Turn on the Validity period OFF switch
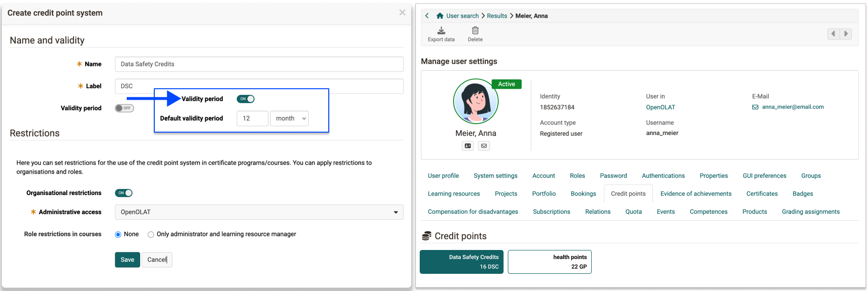868x291 pixels. click(124, 108)
